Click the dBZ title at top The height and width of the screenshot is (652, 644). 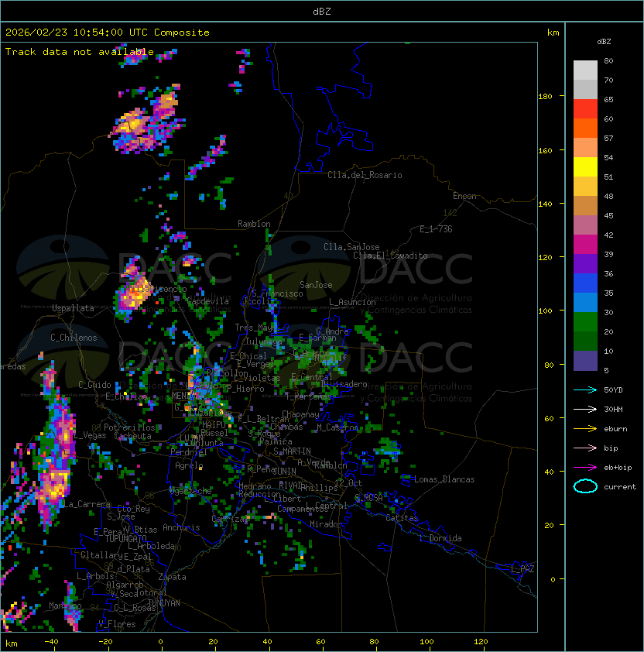coord(322,11)
